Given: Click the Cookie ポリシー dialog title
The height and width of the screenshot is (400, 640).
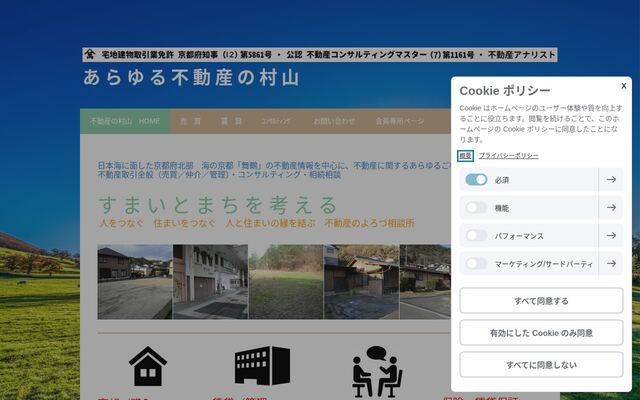Looking at the screenshot, I should (505, 91).
